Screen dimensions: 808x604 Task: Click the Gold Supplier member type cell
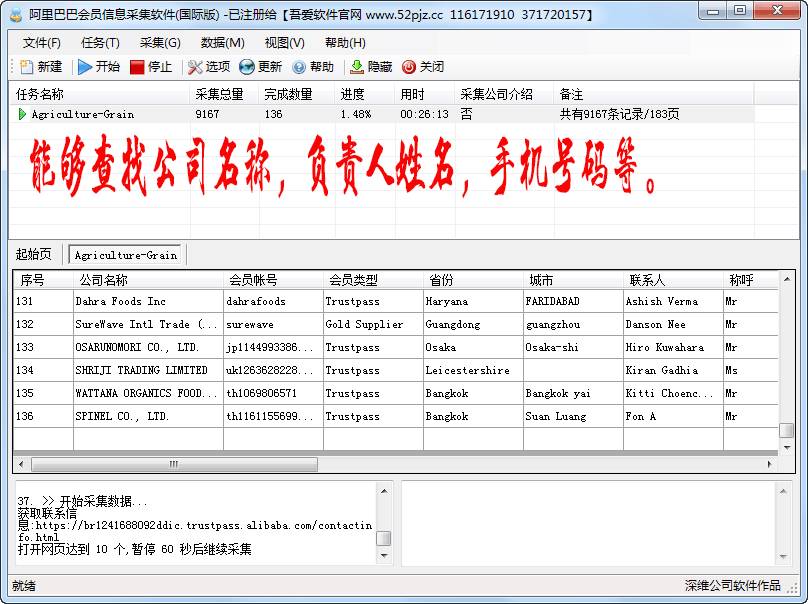373,324
